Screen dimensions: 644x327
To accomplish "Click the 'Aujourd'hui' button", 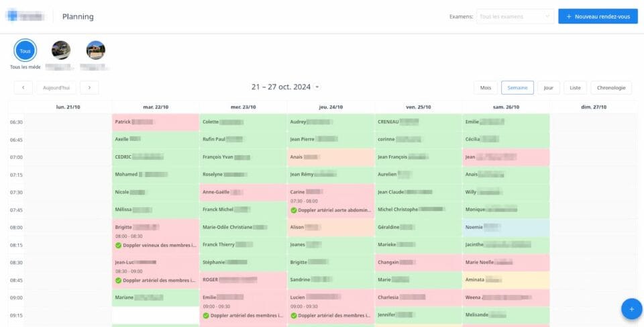I will (x=56, y=87).
